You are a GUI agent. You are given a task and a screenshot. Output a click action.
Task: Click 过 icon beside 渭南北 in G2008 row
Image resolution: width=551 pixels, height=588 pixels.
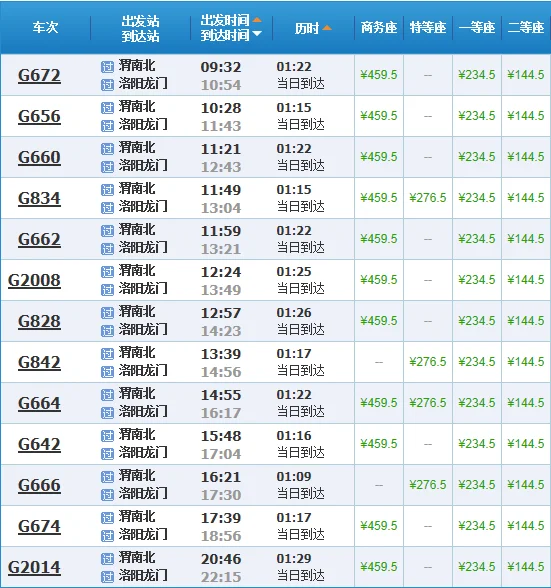[x=107, y=272]
